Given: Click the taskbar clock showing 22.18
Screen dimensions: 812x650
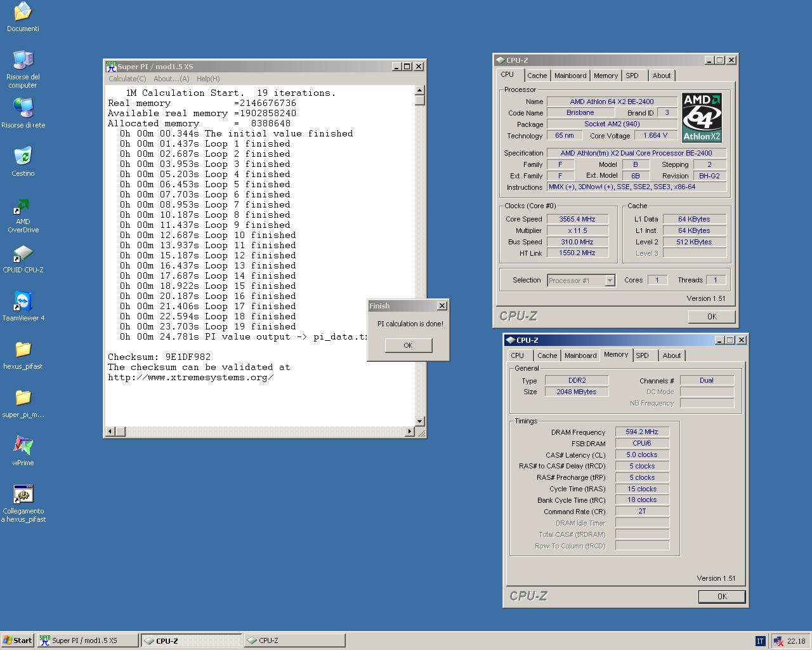Looking at the screenshot, I should point(796,641).
